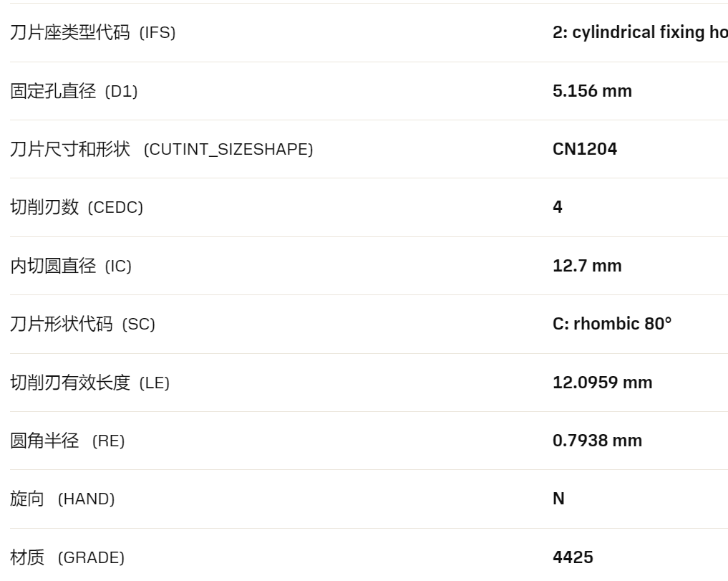Select the 5.156 mm value
Image resolution: width=728 pixels, height=581 pixels.
point(593,91)
